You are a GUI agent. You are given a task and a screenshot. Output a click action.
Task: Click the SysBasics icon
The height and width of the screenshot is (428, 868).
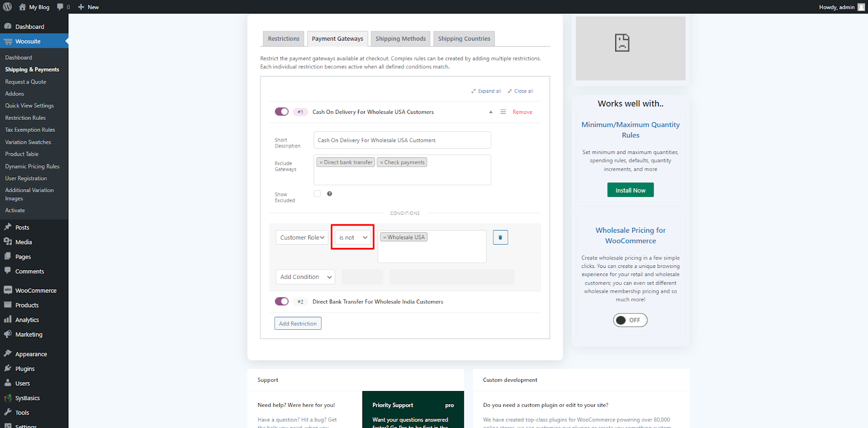(x=8, y=398)
